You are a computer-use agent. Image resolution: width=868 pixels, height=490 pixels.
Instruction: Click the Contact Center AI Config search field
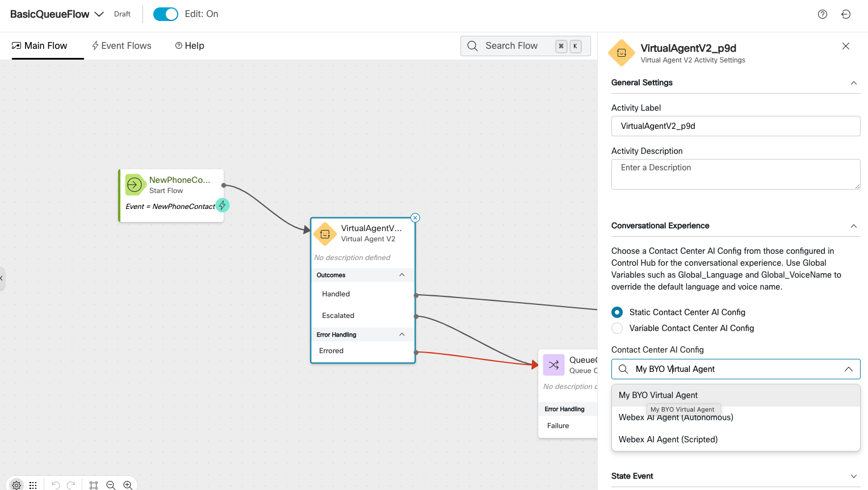736,369
